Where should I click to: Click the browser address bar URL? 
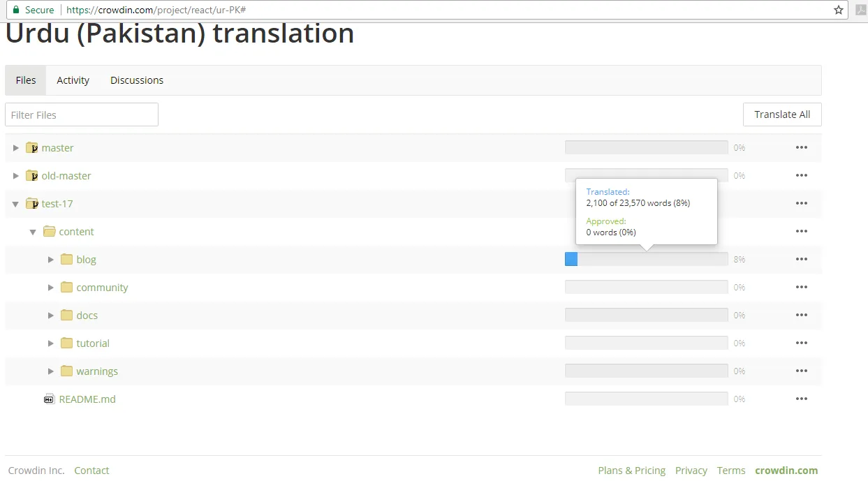click(156, 10)
